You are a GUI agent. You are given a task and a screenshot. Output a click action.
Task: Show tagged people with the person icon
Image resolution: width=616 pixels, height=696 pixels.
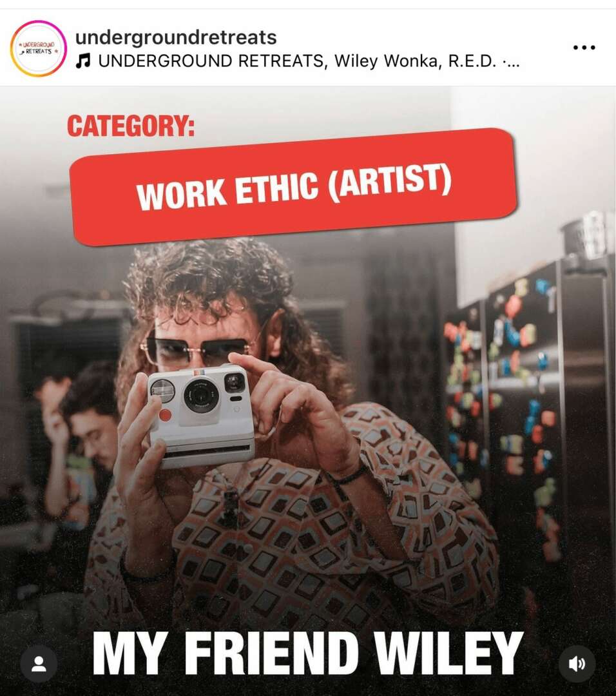(x=39, y=664)
